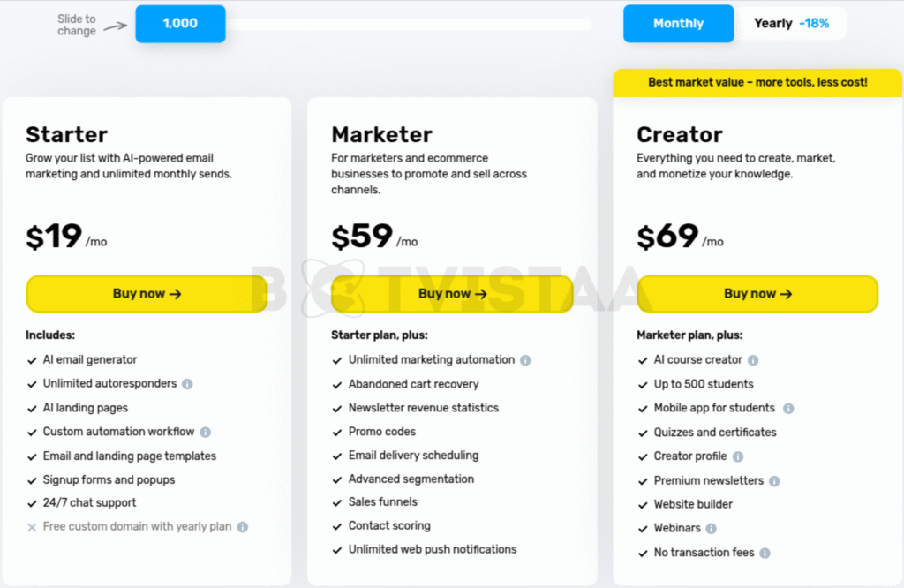This screenshot has width=904, height=588.
Task: Show Creator profile info tooltip icon
Action: tap(738, 456)
